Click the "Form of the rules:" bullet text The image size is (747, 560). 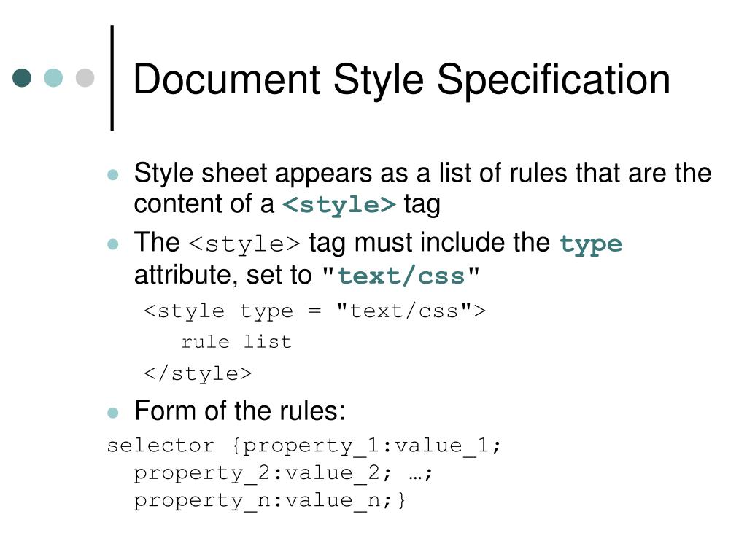point(239,411)
